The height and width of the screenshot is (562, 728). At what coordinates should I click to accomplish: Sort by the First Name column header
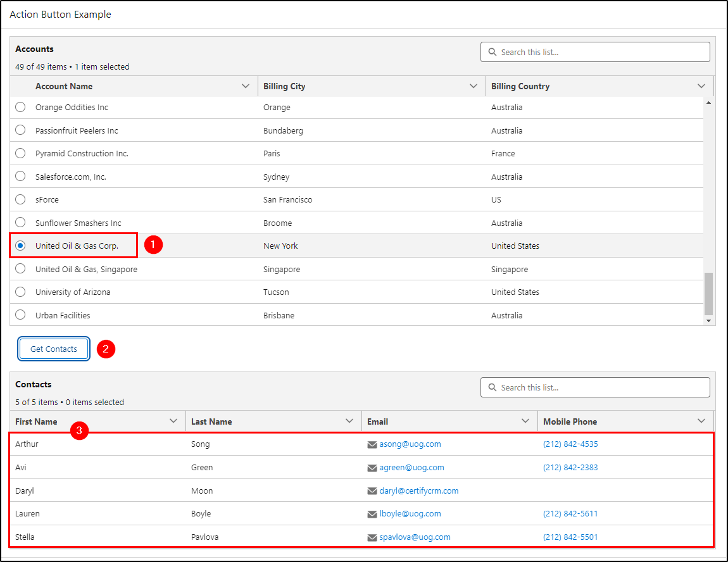36,421
